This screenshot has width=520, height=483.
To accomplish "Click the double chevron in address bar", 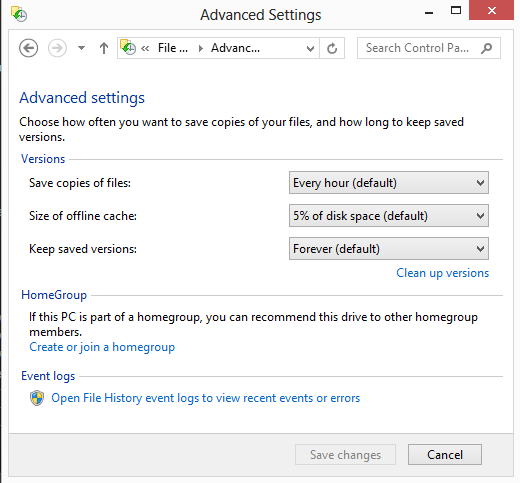I will click(x=145, y=49).
